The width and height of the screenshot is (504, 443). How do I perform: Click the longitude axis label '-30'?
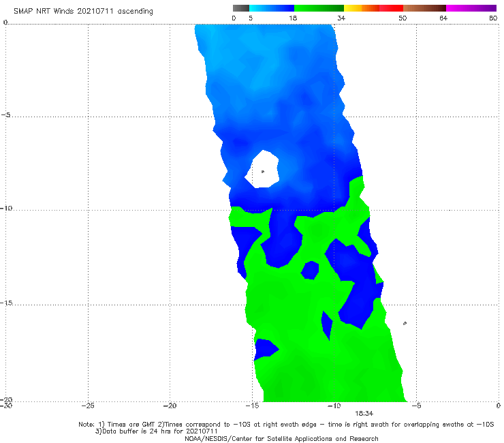click(6, 406)
